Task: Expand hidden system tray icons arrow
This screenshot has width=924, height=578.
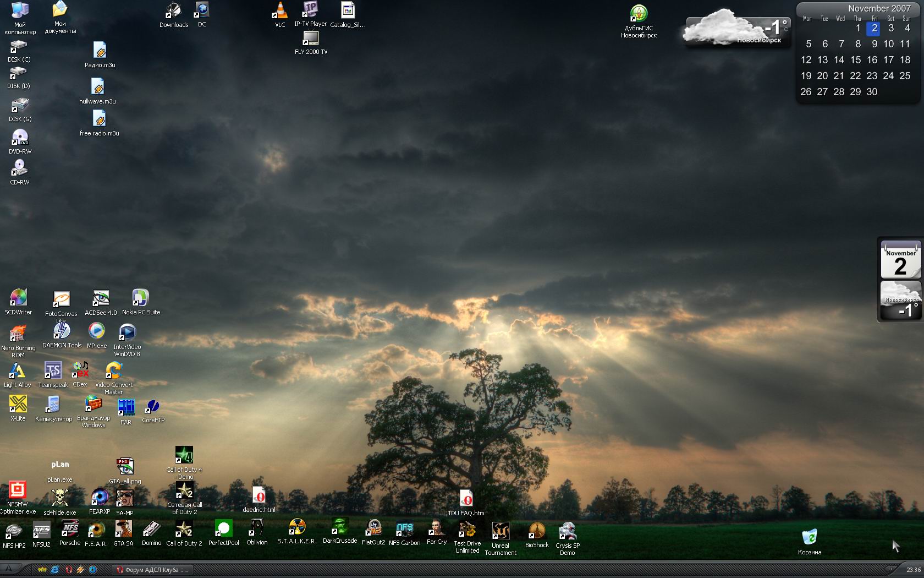Action: coord(890,570)
